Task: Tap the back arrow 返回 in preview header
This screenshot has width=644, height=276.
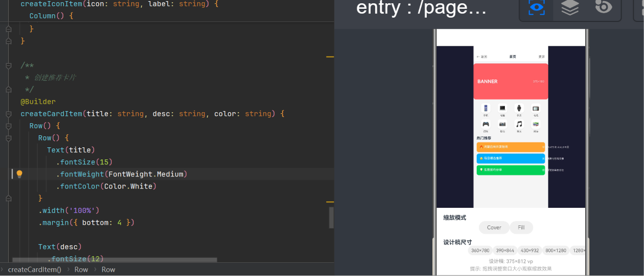Action: [482, 57]
